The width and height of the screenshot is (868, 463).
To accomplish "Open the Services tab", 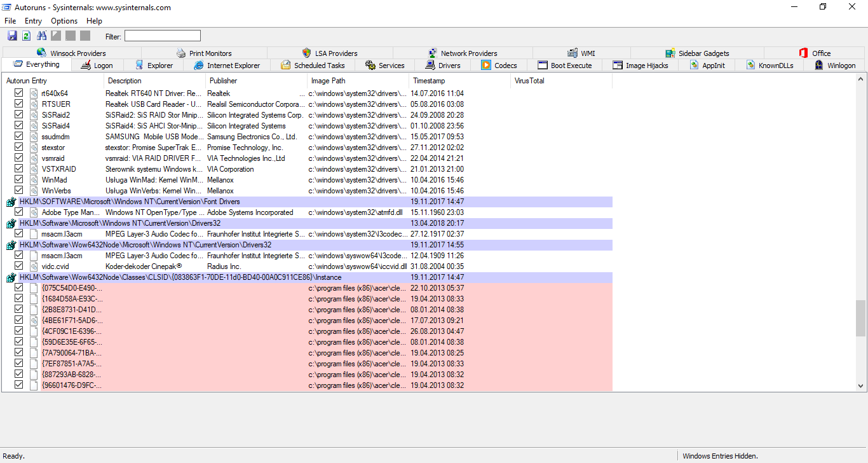I will [x=386, y=65].
